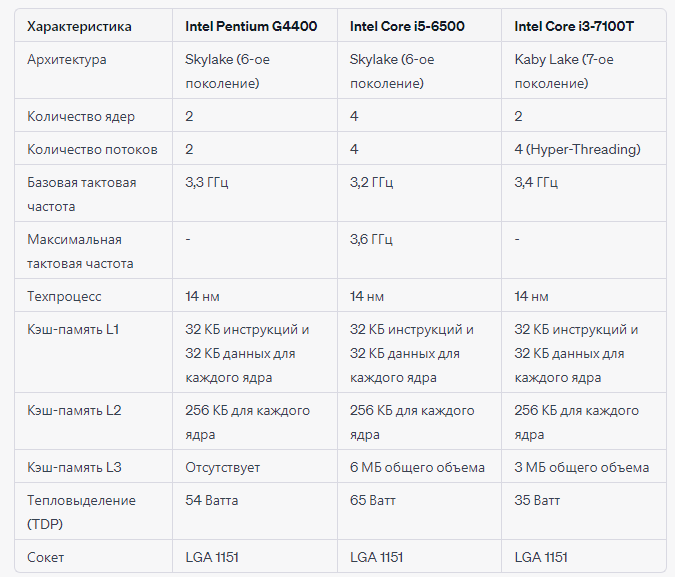Click the 35 Ватт TDP cell

click(537, 500)
